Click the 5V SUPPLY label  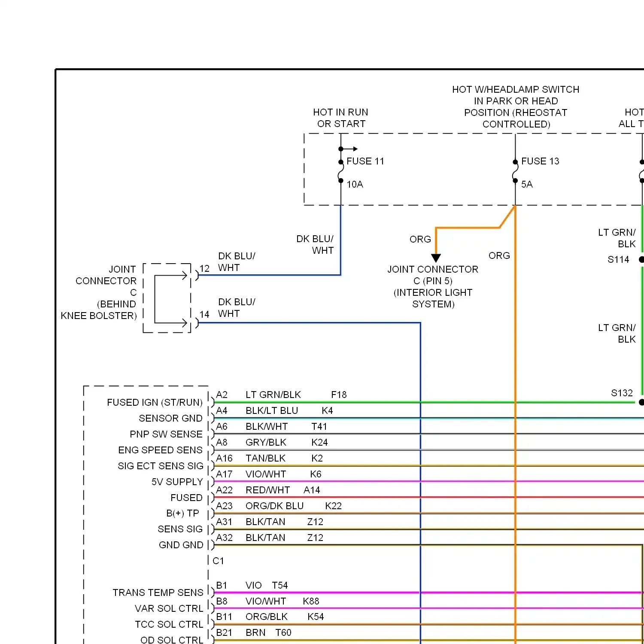[177, 482]
